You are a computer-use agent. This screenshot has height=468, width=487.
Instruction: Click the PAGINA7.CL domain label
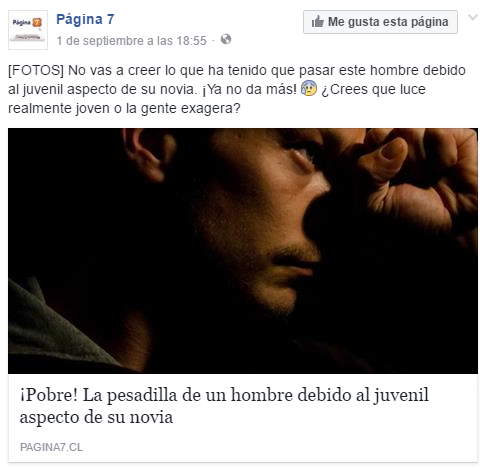[x=51, y=447]
